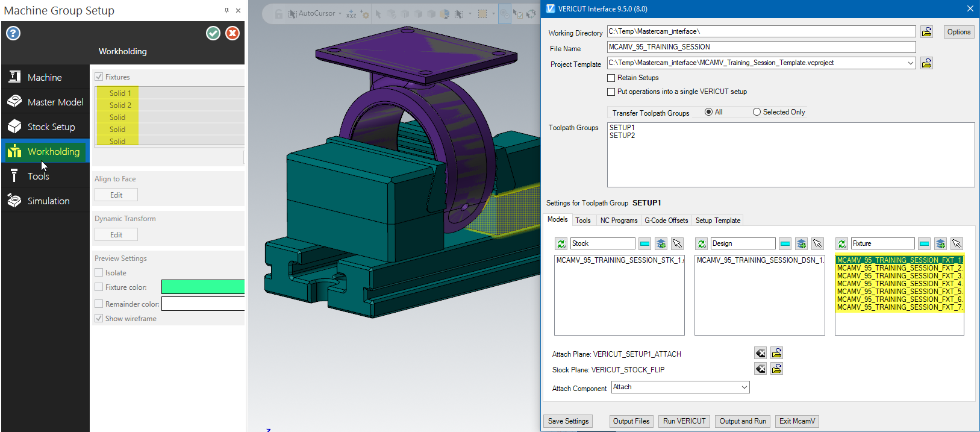Screen dimensions: 980x432
Task: Expand the AutoCursor dropdown arrow
Action: 340,13
